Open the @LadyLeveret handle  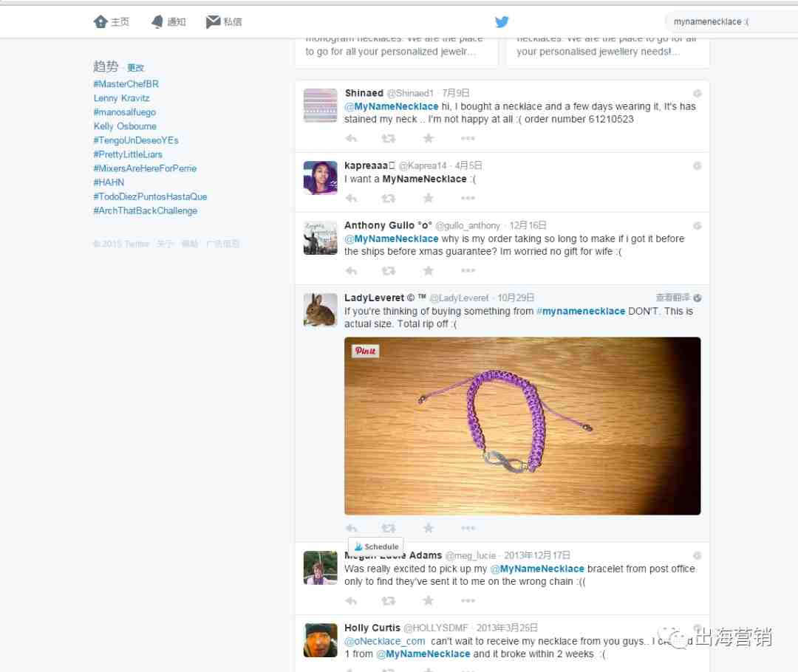pos(459,298)
